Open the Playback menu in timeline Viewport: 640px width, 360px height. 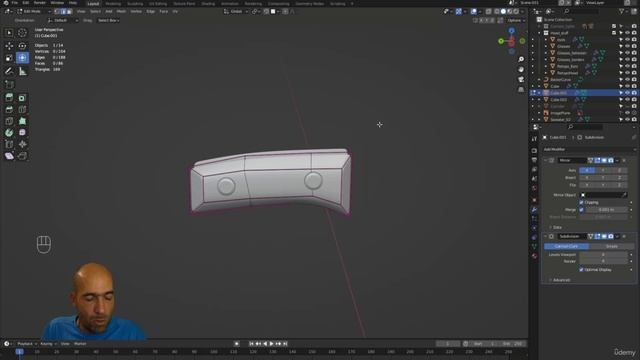pos(26,344)
